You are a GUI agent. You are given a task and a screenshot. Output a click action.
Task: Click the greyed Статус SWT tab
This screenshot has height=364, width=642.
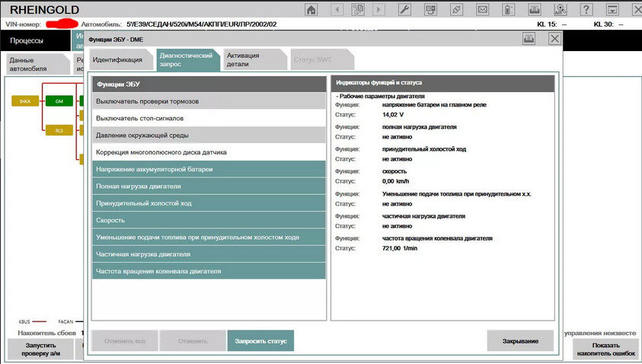321,60
